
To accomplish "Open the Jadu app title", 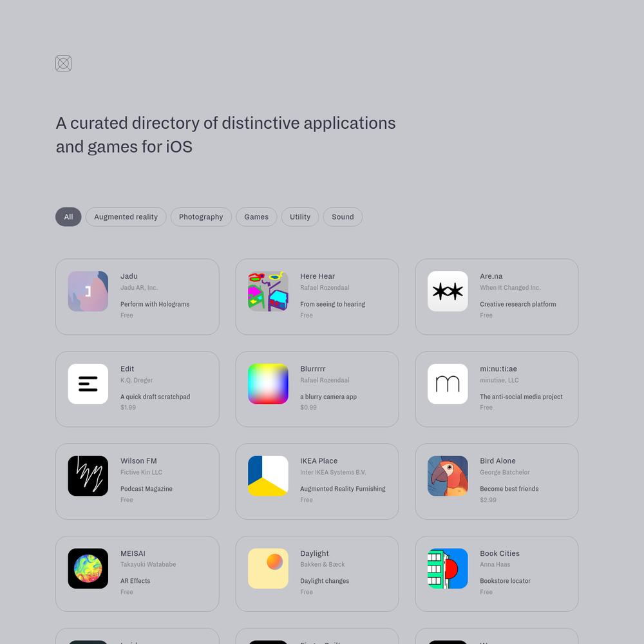I will click(x=129, y=276).
